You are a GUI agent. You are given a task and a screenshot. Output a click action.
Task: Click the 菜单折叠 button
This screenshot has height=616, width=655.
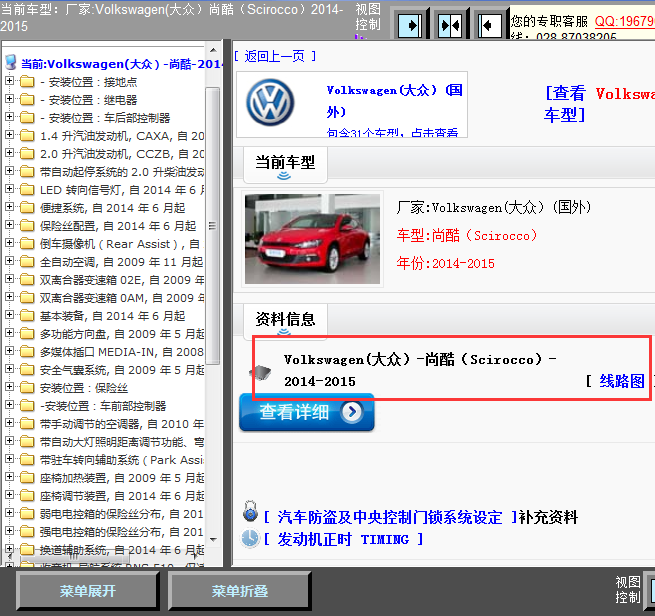pos(240,591)
